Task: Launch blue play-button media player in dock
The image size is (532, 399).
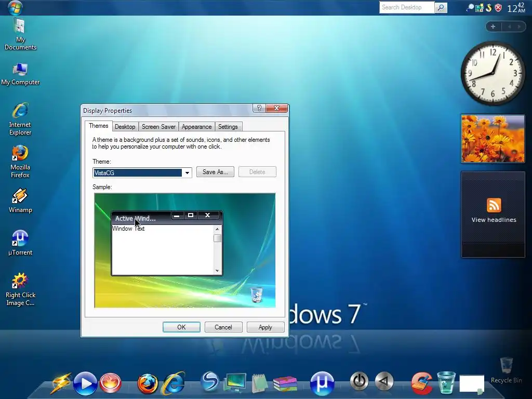Action: 85,383
